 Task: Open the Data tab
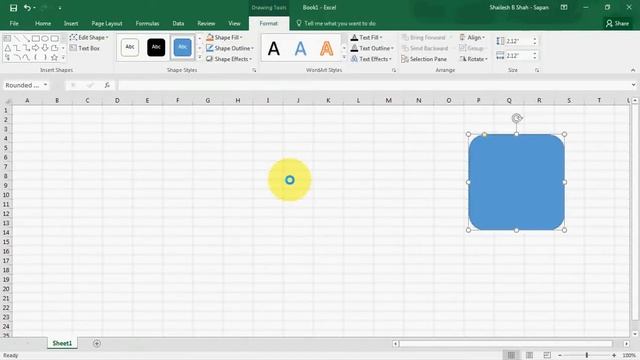click(x=178, y=23)
